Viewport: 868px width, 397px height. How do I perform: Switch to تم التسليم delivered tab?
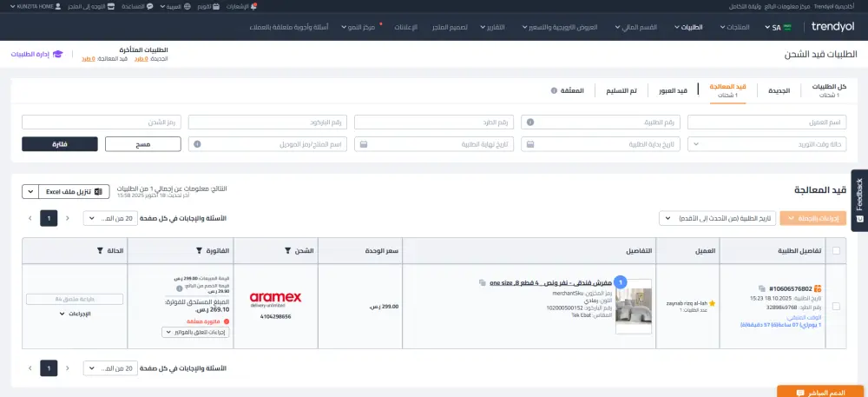[622, 90]
